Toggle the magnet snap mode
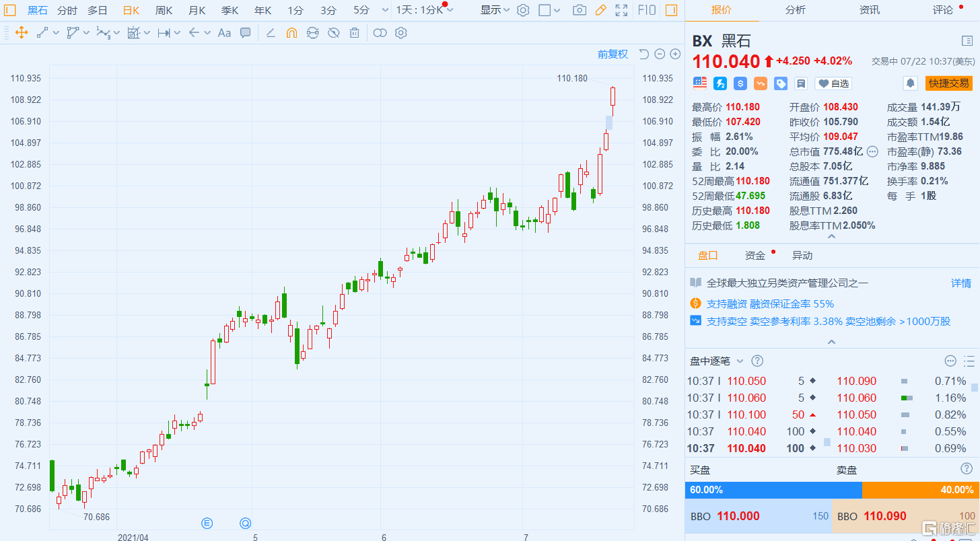Viewport: 980px width, 541px height. click(291, 32)
